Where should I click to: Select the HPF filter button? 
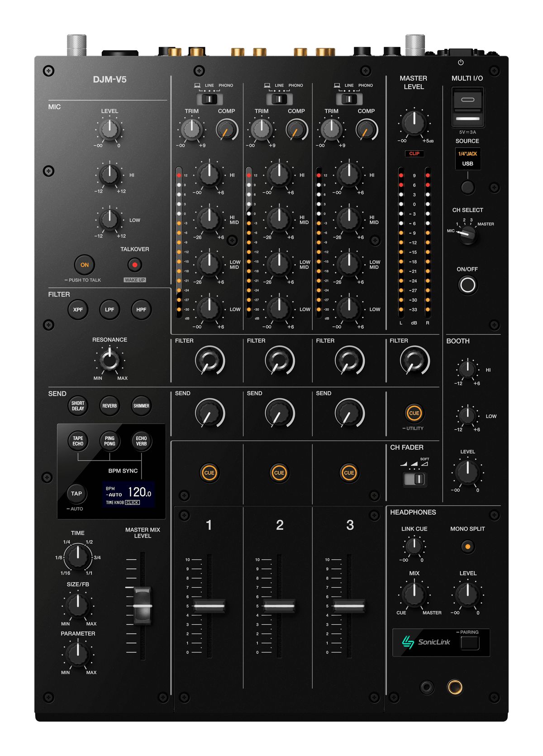click(x=141, y=309)
